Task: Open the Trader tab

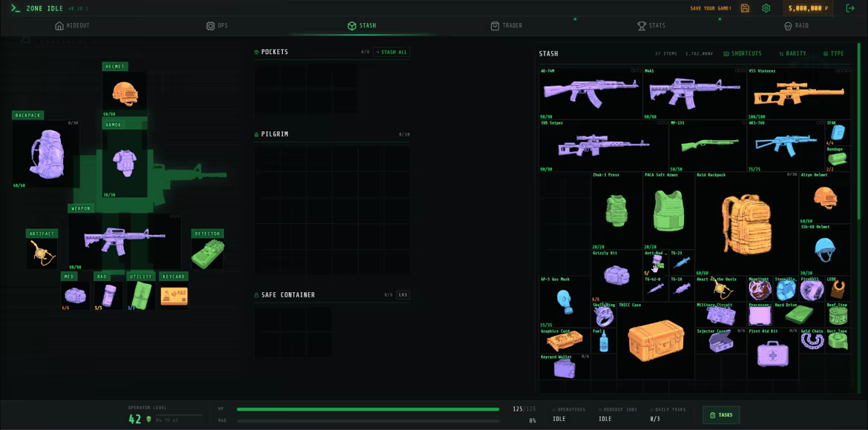Action: (x=507, y=25)
